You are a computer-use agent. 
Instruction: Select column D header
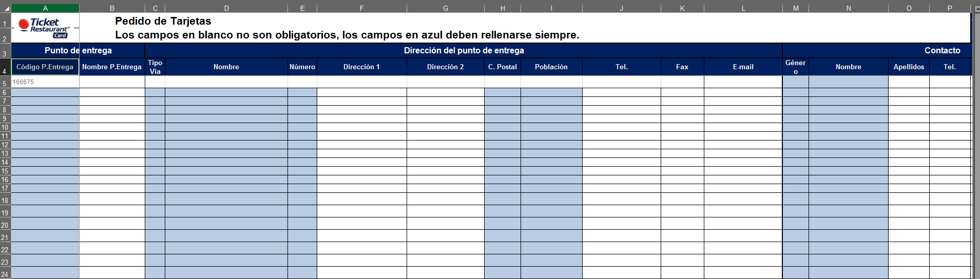coord(226,8)
